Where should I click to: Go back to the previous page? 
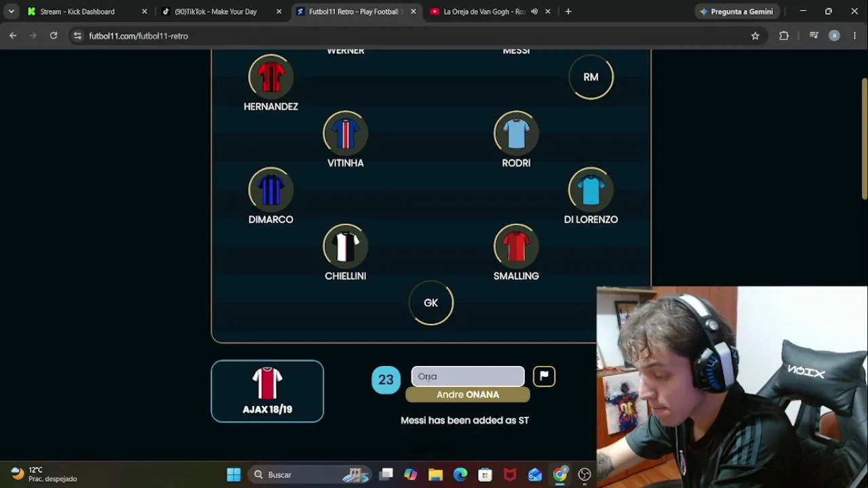pos(13,36)
